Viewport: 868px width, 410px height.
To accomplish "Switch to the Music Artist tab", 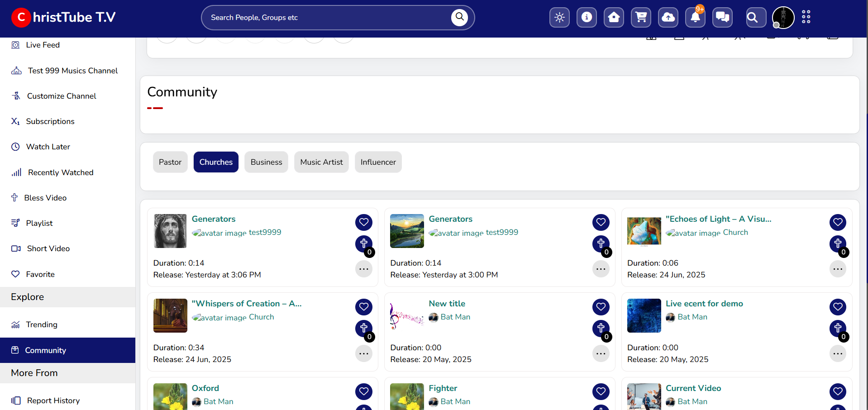I will 321,162.
